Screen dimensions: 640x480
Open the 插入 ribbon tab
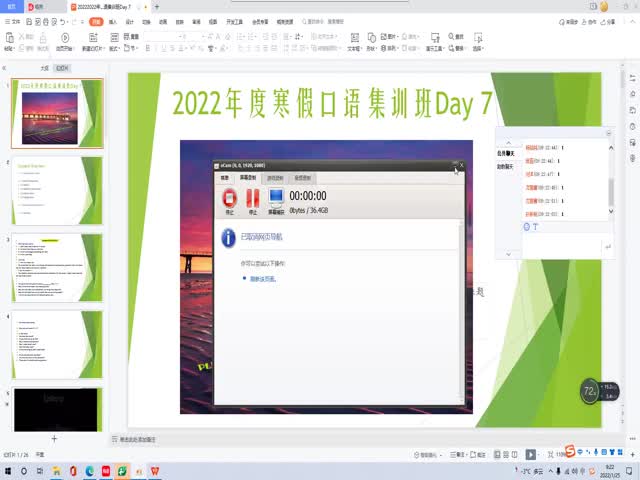[112, 20]
